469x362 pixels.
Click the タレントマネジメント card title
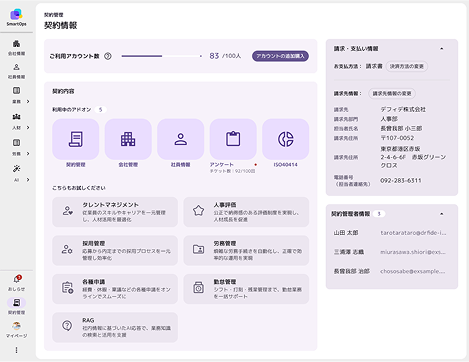(110, 205)
